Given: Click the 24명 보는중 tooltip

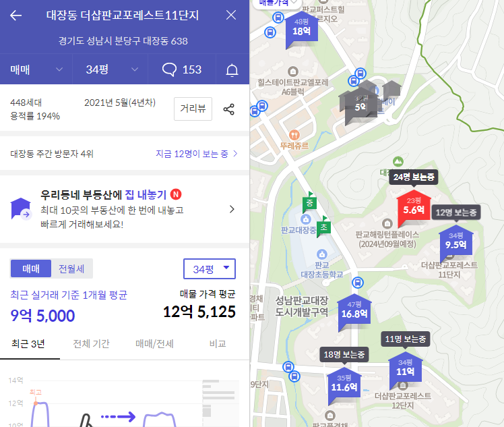Looking at the screenshot, I should click(x=414, y=177).
